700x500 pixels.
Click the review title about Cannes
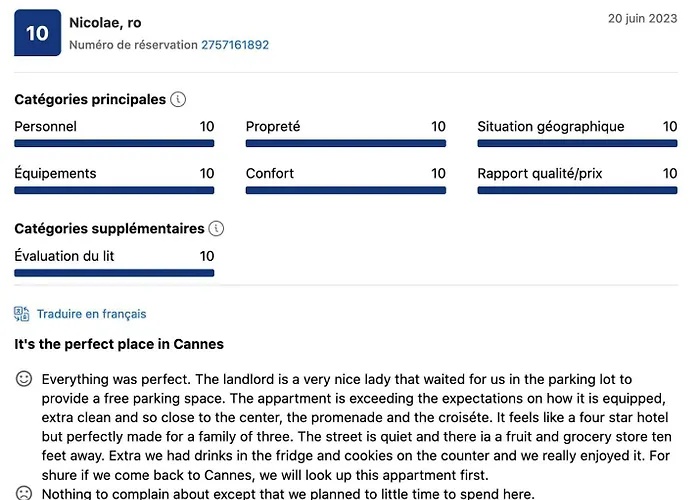[x=119, y=344]
